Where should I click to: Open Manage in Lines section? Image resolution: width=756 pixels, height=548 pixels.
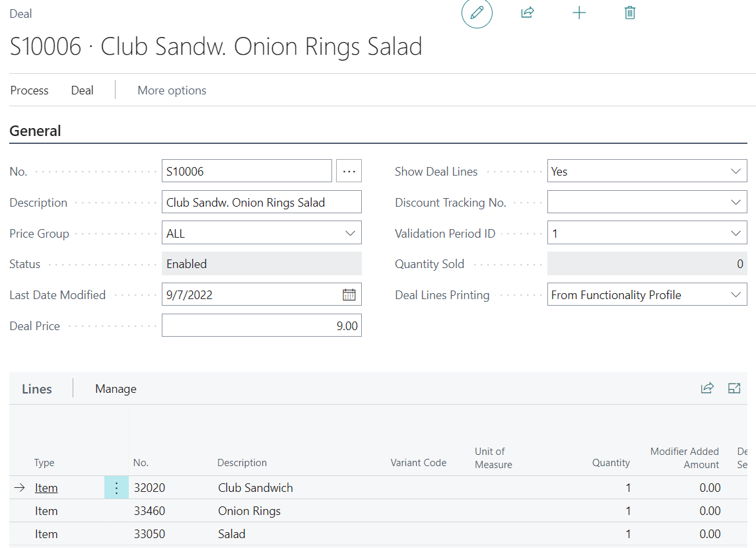(116, 389)
